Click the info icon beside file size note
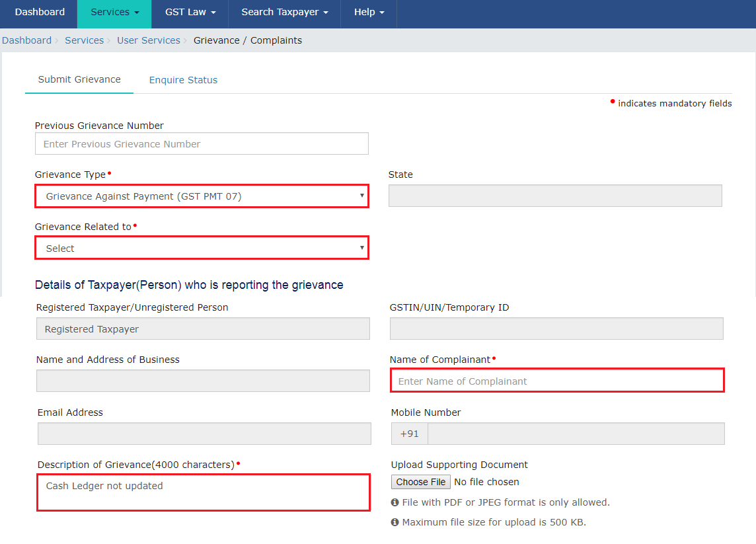The height and width of the screenshot is (544, 756). pyautogui.click(x=395, y=523)
